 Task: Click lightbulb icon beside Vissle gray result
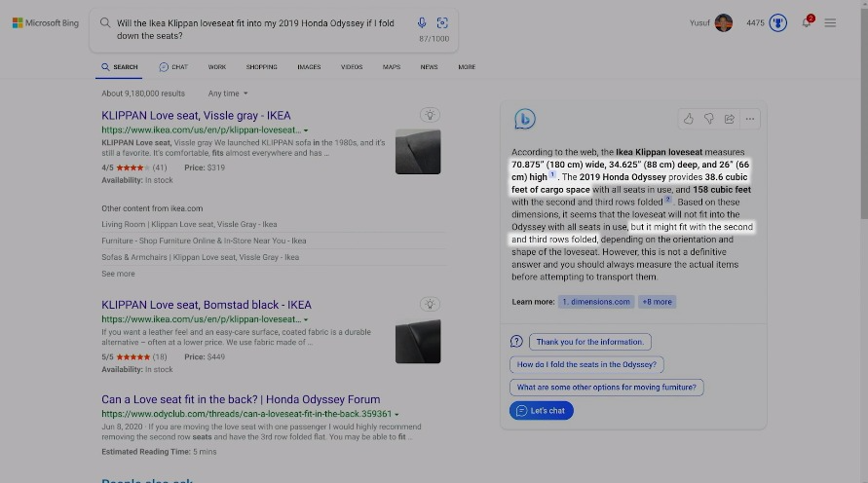tap(430, 115)
